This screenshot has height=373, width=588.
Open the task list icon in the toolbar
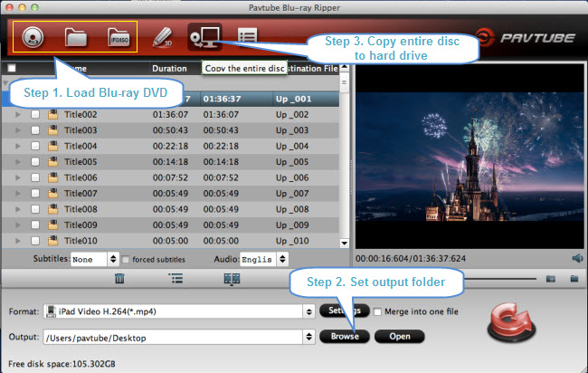coord(248,37)
